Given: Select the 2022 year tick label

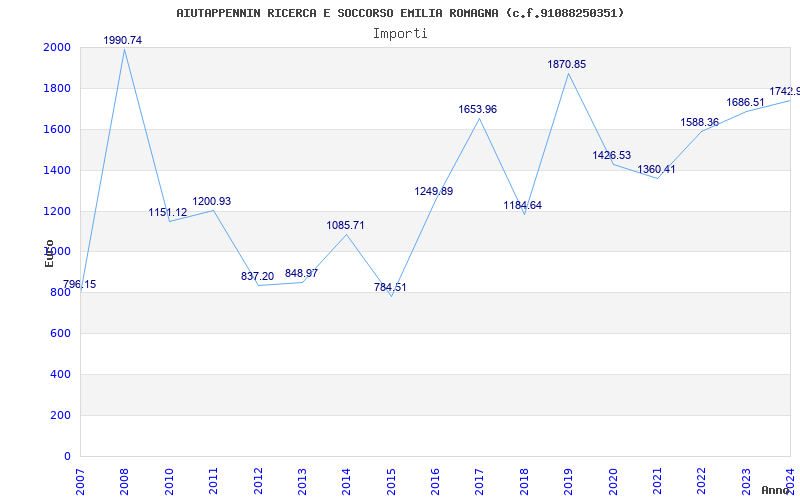Looking at the screenshot, I should pos(702,481).
